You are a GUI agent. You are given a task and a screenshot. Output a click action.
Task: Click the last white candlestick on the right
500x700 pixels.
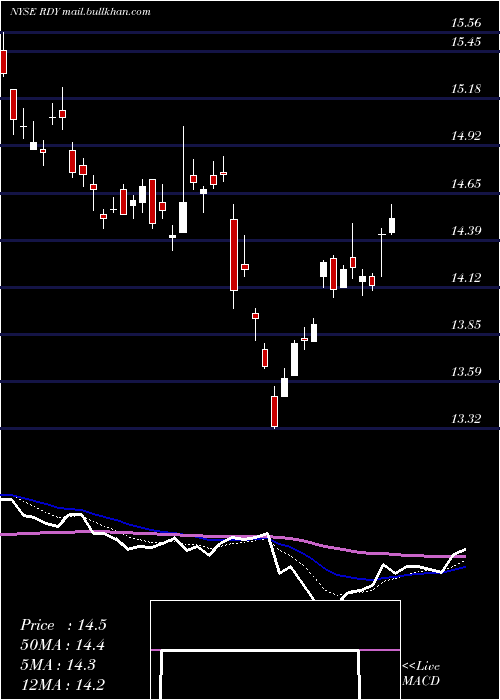tap(392, 225)
